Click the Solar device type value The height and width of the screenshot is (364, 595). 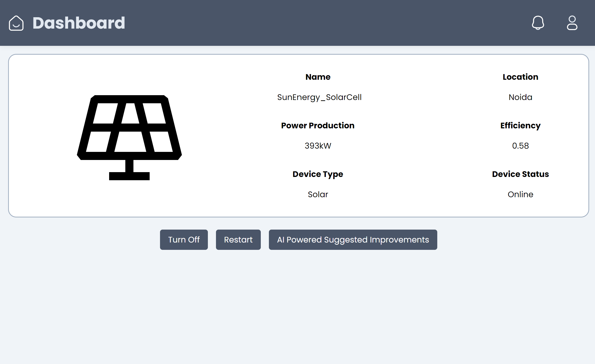coord(318,194)
